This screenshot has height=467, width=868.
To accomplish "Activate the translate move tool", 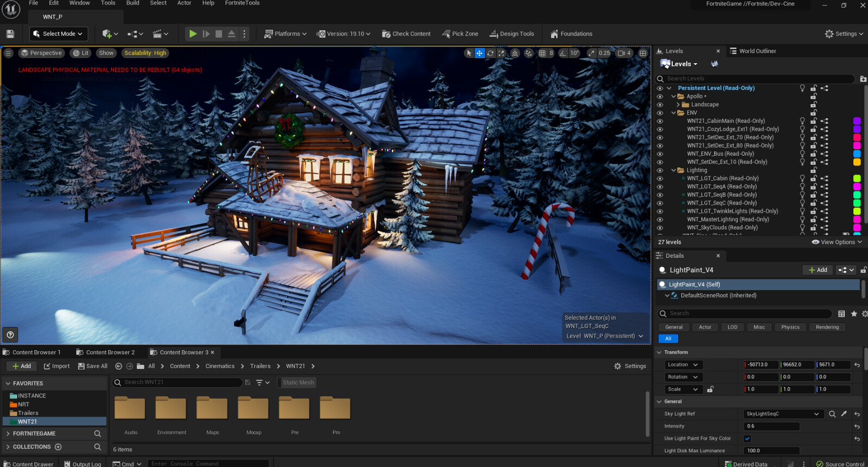I will [x=480, y=53].
